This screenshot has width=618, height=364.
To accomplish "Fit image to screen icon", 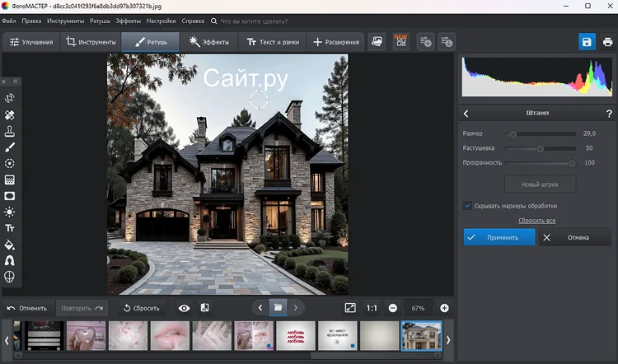I will (x=350, y=308).
